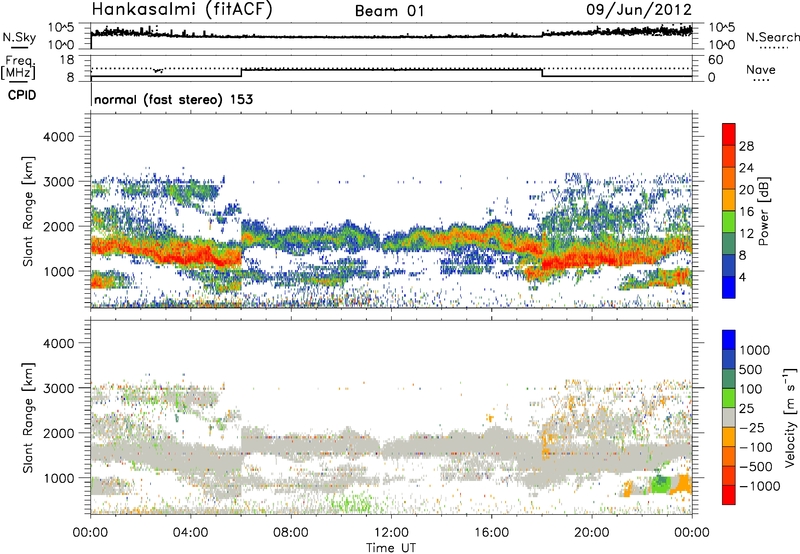Viewport: 800px width, 554px height.
Task: Click the green velocity patch near 23:00
Action: coord(661,484)
